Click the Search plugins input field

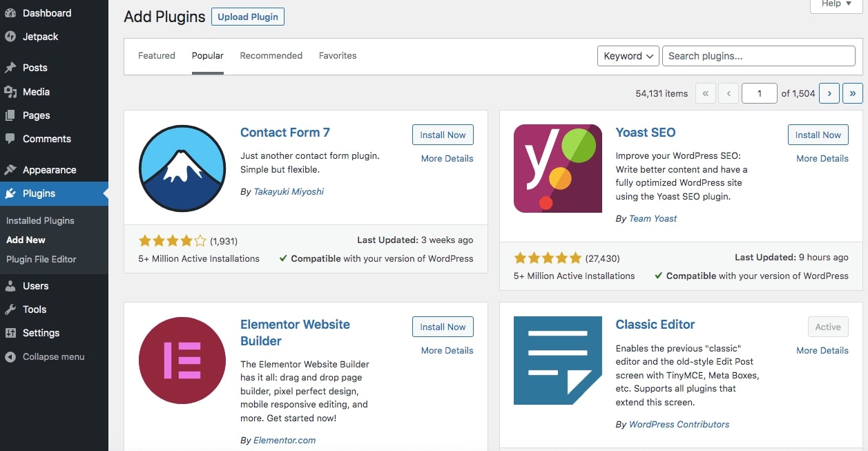coord(758,57)
